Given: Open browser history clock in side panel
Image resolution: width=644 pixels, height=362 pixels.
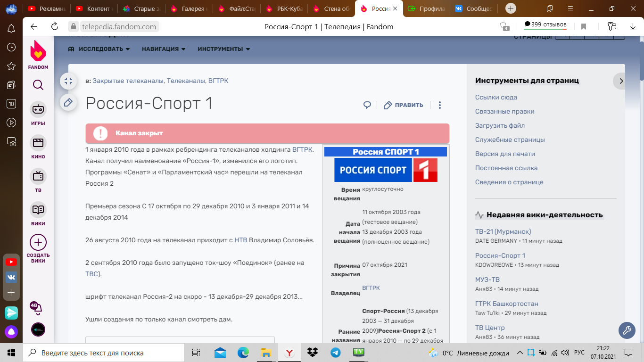Looking at the screenshot, I should (x=11, y=47).
